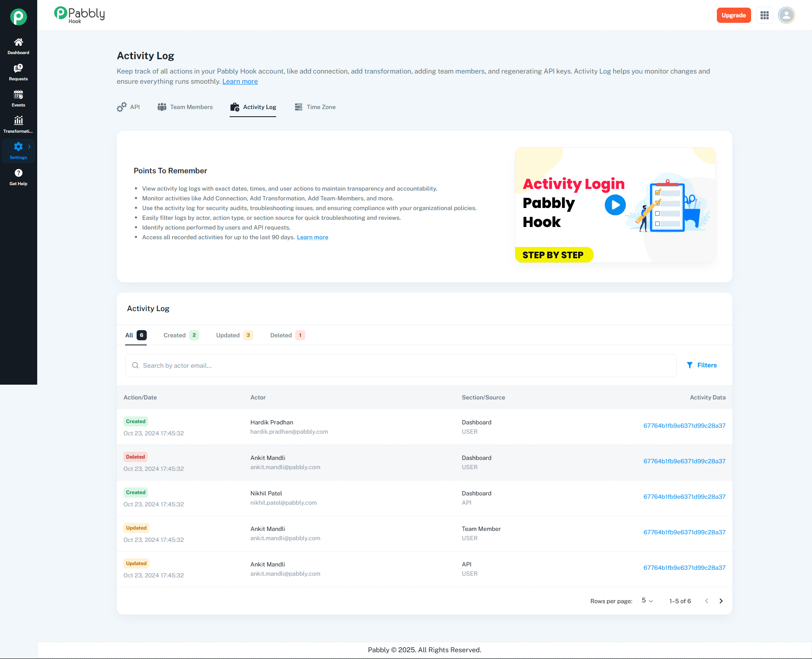Filter log by Created entries
This screenshot has height=659, width=812.
coord(181,335)
